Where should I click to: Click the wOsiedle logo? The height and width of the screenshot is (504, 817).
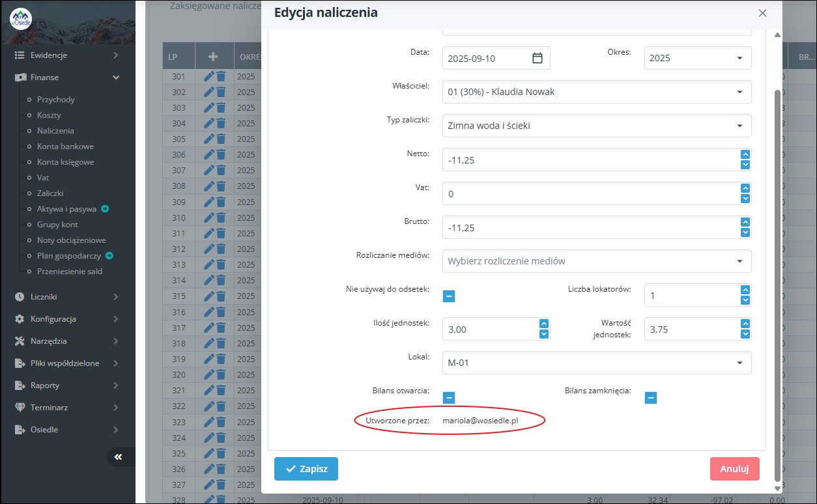tap(21, 19)
